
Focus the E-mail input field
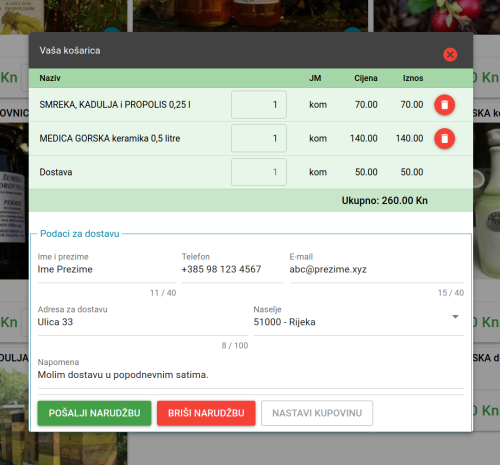377,269
